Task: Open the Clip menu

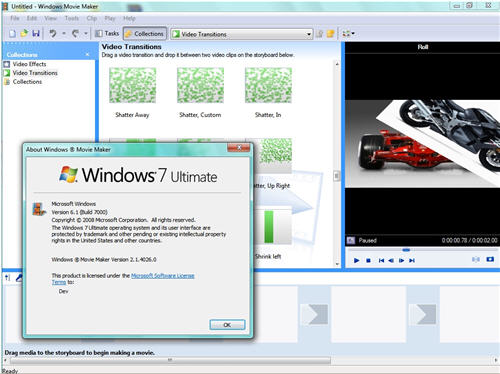Action: pos(92,18)
